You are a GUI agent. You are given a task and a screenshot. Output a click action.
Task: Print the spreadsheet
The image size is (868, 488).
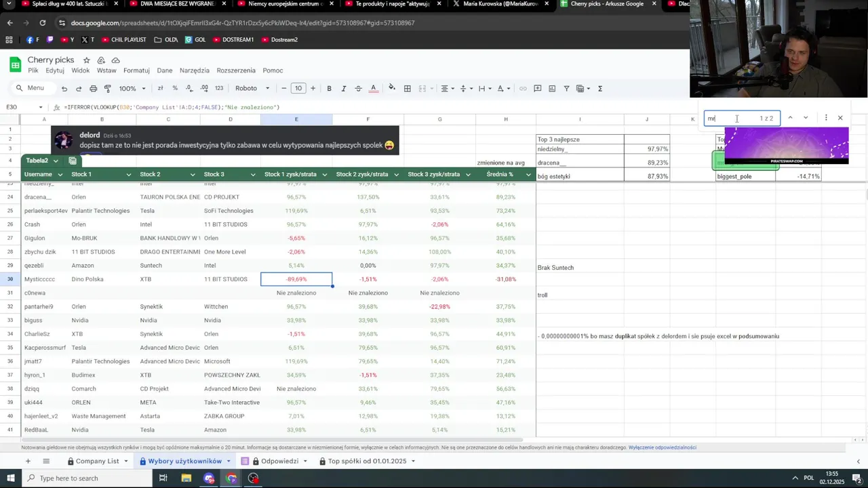tap(93, 88)
